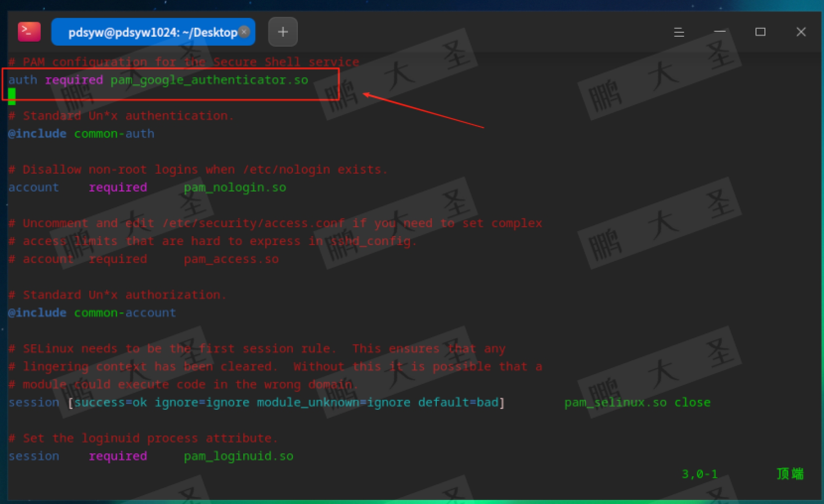Expand the terminal menu to see tab options
Image resolution: width=824 pixels, height=504 pixels.
click(678, 32)
